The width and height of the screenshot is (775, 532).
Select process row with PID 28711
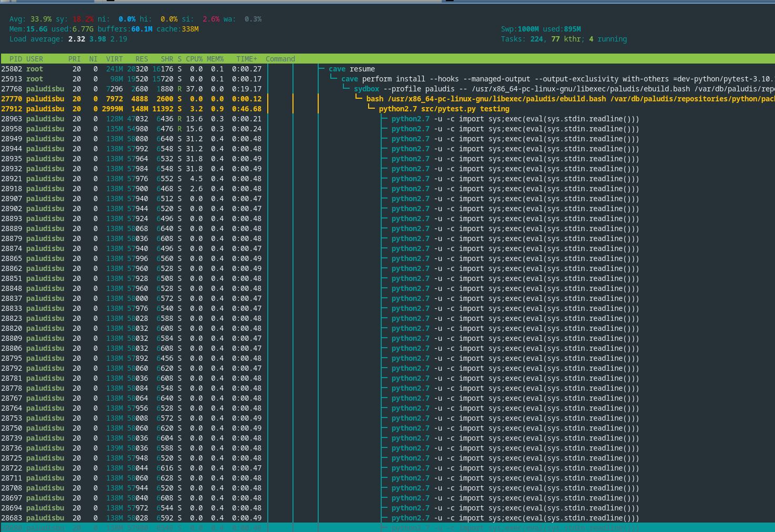(x=387, y=478)
